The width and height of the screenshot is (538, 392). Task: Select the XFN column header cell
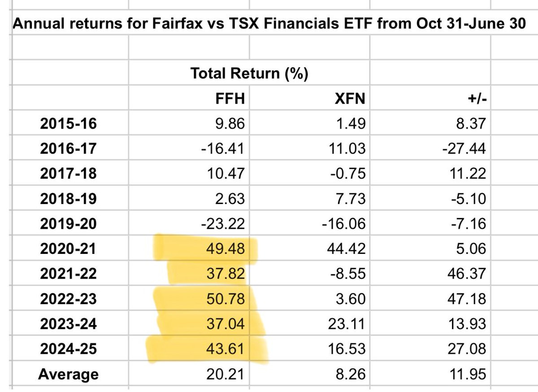click(351, 99)
